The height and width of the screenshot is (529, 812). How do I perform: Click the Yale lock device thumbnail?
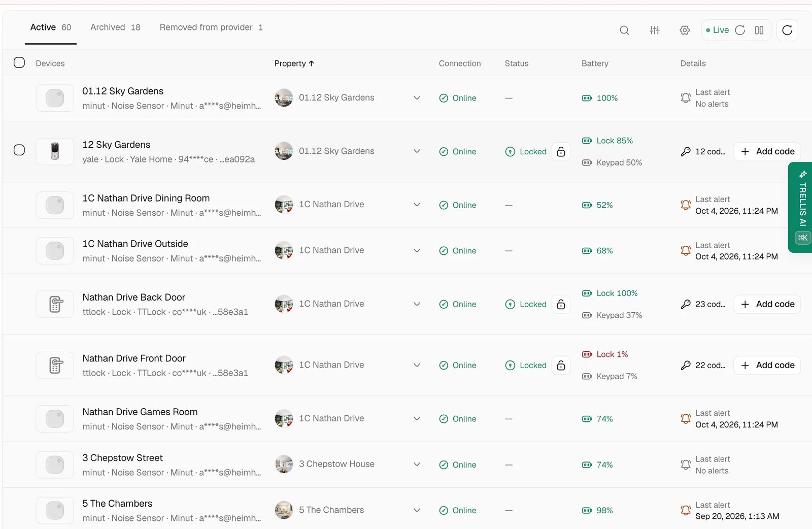tap(55, 151)
